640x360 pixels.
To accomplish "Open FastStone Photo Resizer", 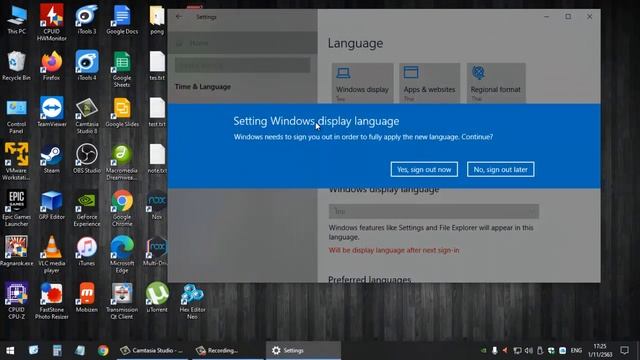I will 51,301.
